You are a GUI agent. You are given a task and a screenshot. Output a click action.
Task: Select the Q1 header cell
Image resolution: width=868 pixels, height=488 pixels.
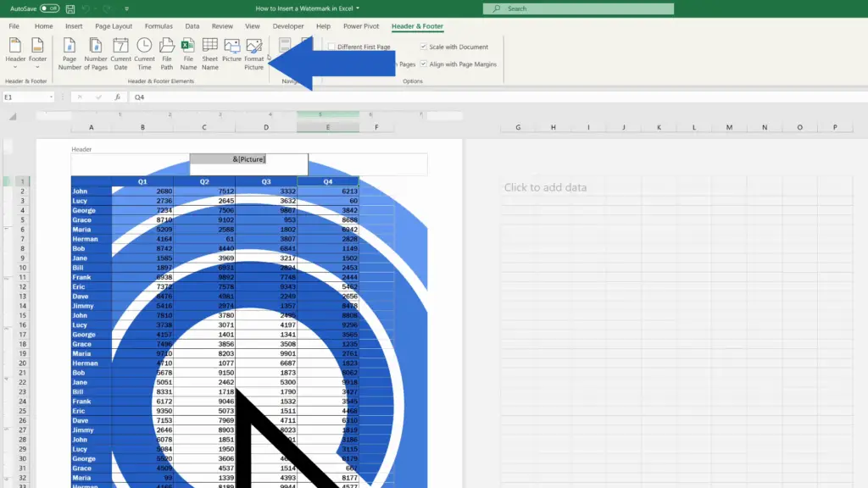[x=142, y=181]
